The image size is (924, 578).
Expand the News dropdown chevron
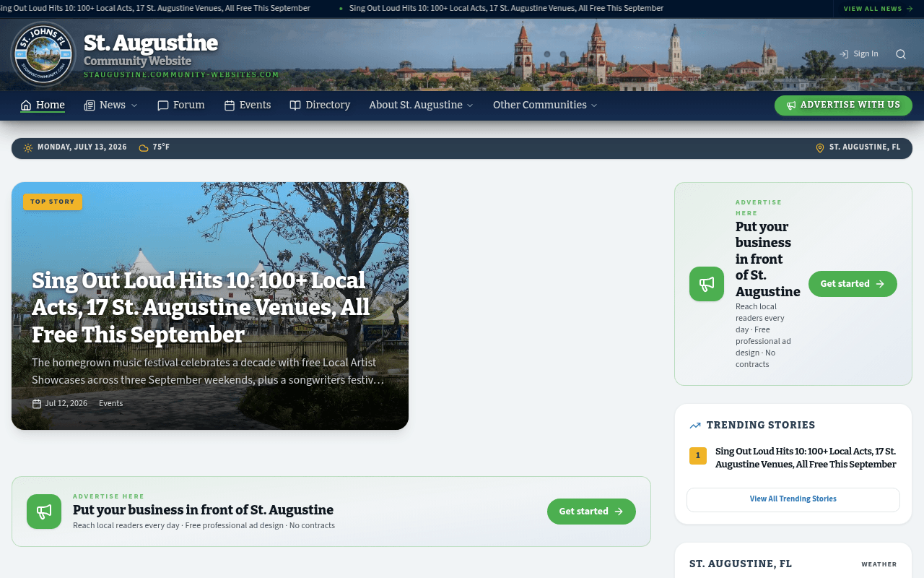pyautogui.click(x=134, y=105)
